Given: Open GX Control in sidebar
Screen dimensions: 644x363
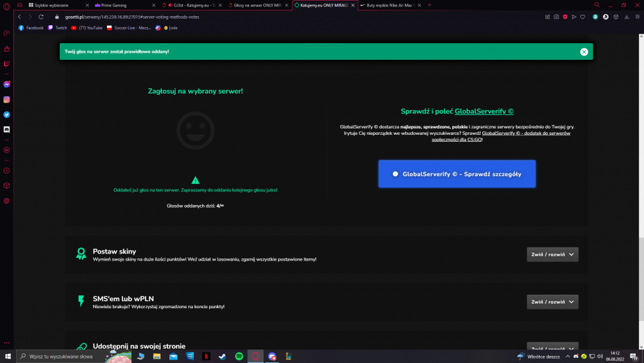Looking at the screenshot, I should pyautogui.click(x=6, y=34).
